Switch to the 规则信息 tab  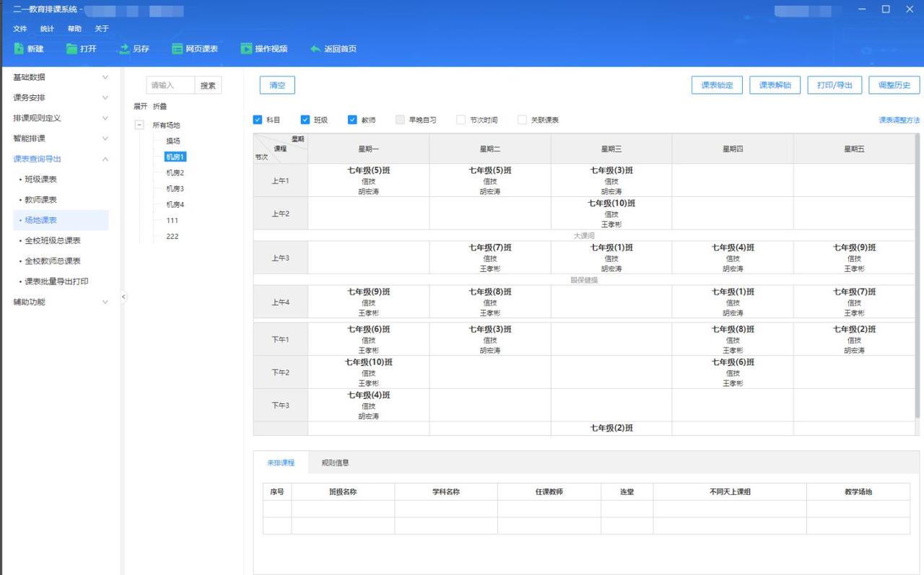coord(336,462)
